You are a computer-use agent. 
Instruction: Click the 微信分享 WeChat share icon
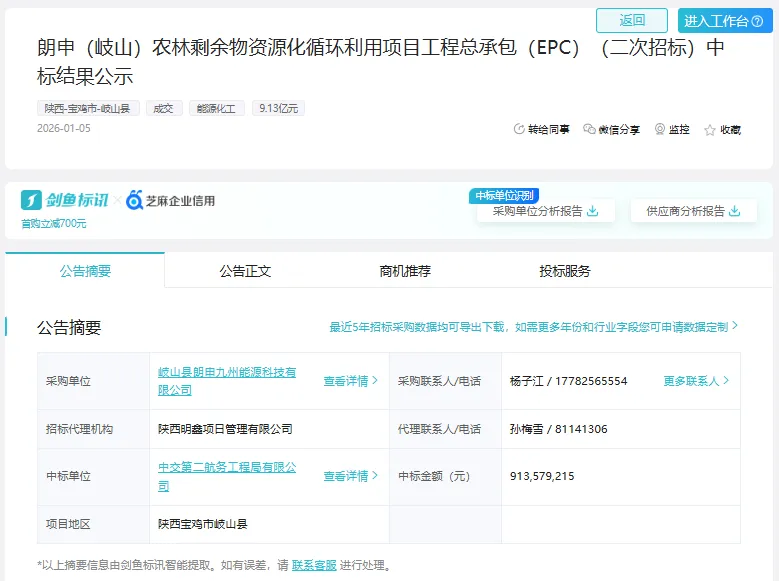tap(589, 130)
